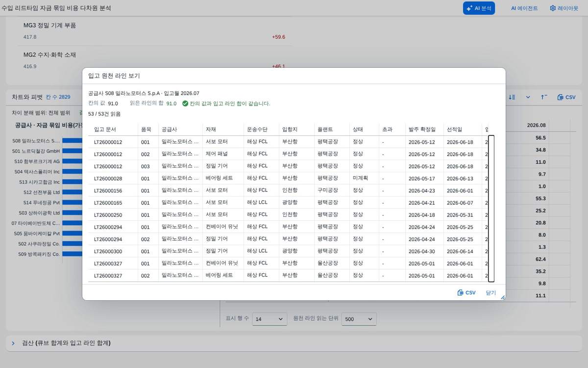Open the AI 에이전트 menu item
Viewport: 588px width, 368px height.
coord(524,8)
